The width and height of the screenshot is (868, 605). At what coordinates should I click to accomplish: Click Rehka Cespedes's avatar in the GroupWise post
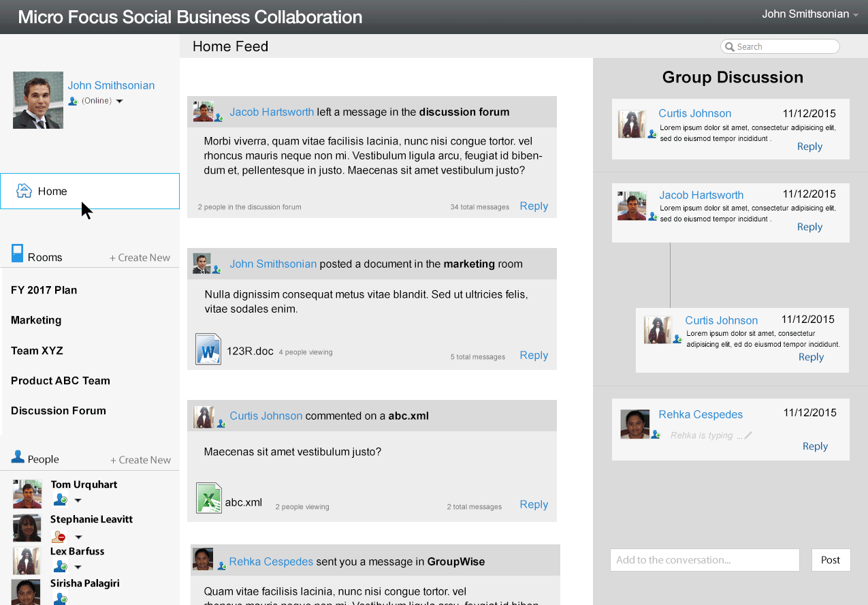coord(203,559)
